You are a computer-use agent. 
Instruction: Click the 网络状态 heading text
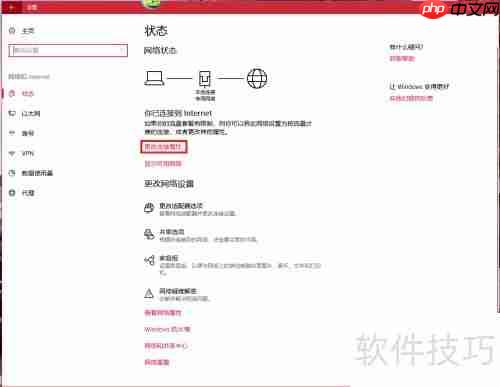160,51
